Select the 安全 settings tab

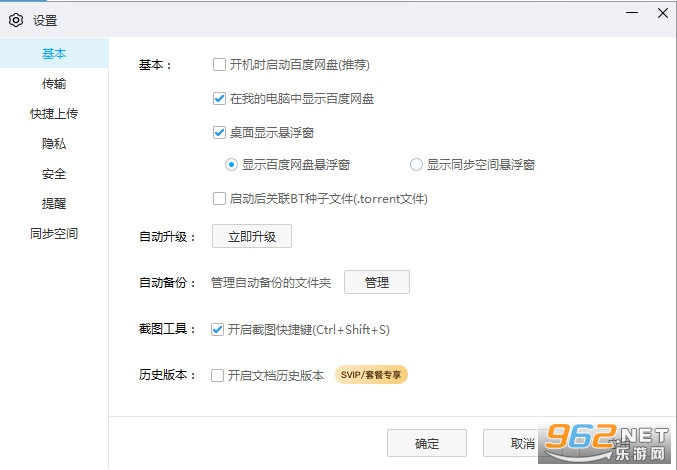[54, 173]
